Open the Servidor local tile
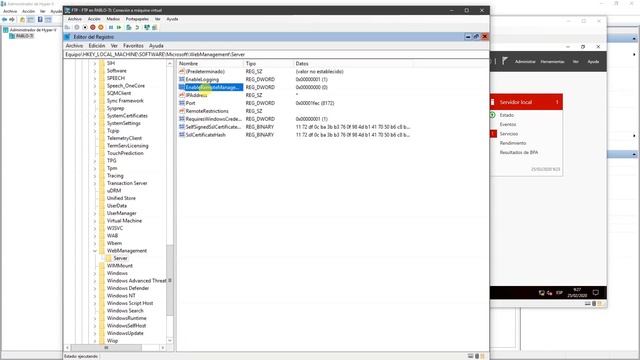 point(527,102)
